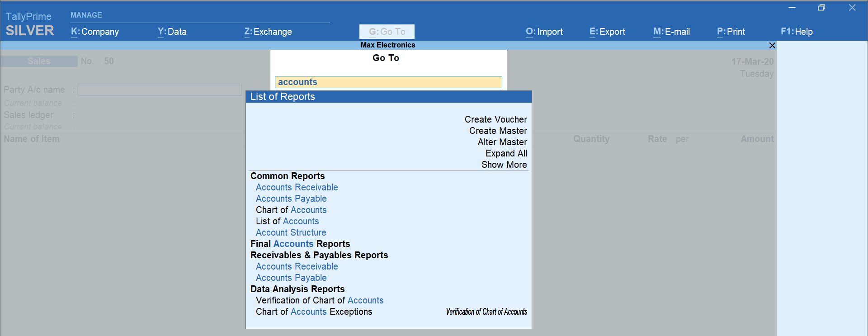
Task: Click the Name of Item column header
Action: pos(32,139)
